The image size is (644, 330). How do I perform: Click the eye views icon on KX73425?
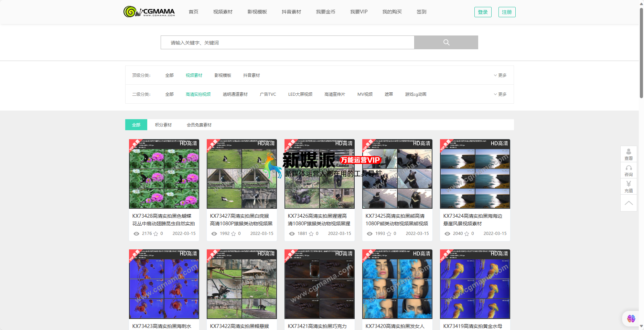(x=370, y=234)
